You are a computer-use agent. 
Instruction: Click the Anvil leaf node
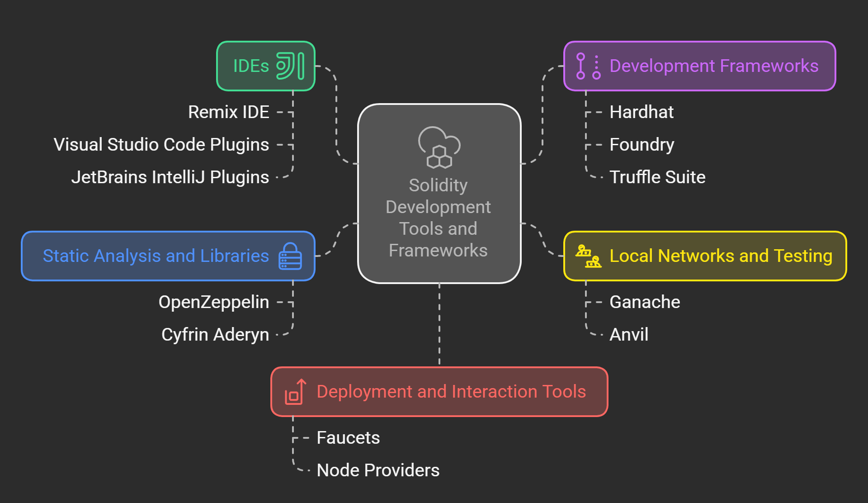pos(629,334)
